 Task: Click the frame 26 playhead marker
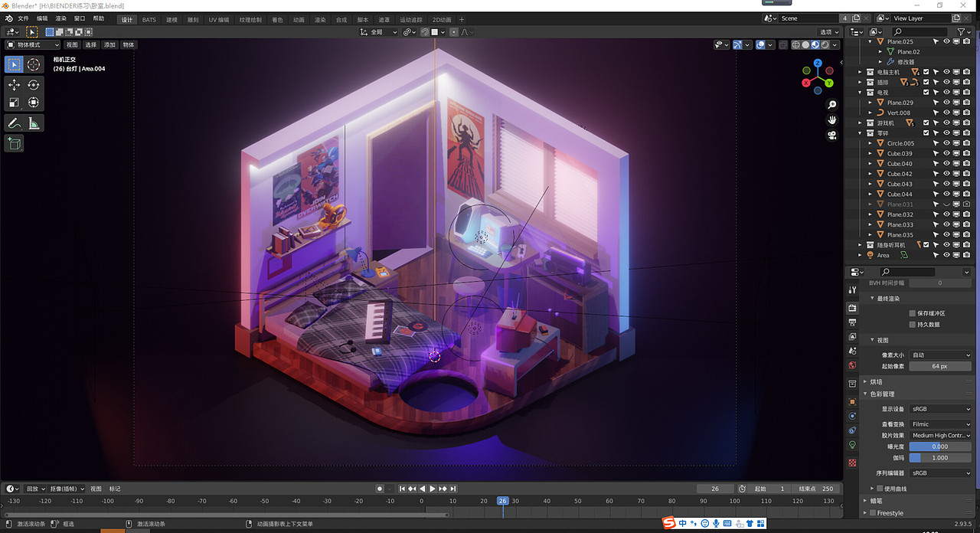click(x=502, y=501)
